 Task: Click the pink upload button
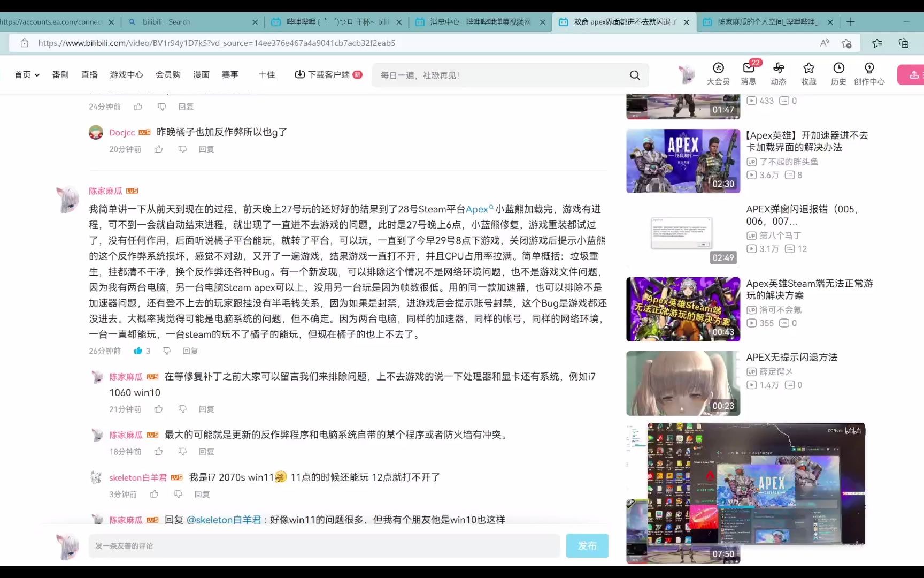point(911,75)
